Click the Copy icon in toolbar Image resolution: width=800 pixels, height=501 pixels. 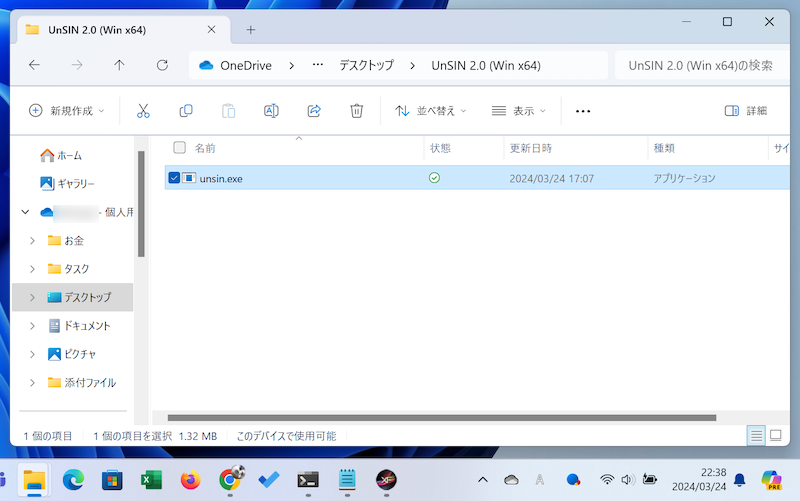[x=186, y=110]
